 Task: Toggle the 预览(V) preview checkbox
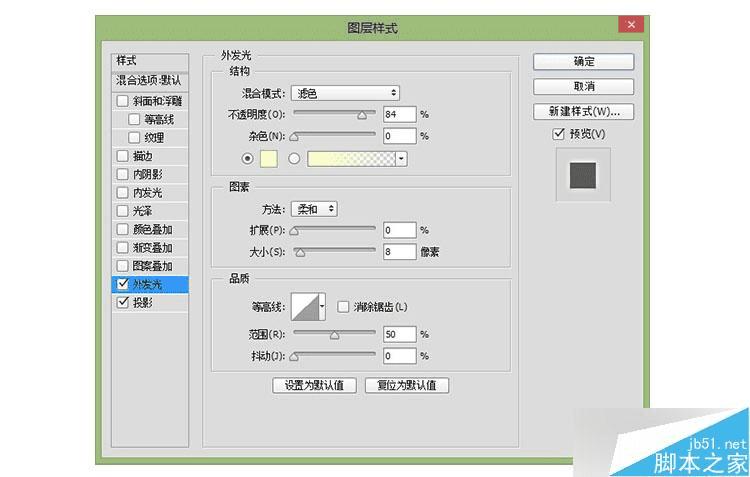tap(558, 134)
